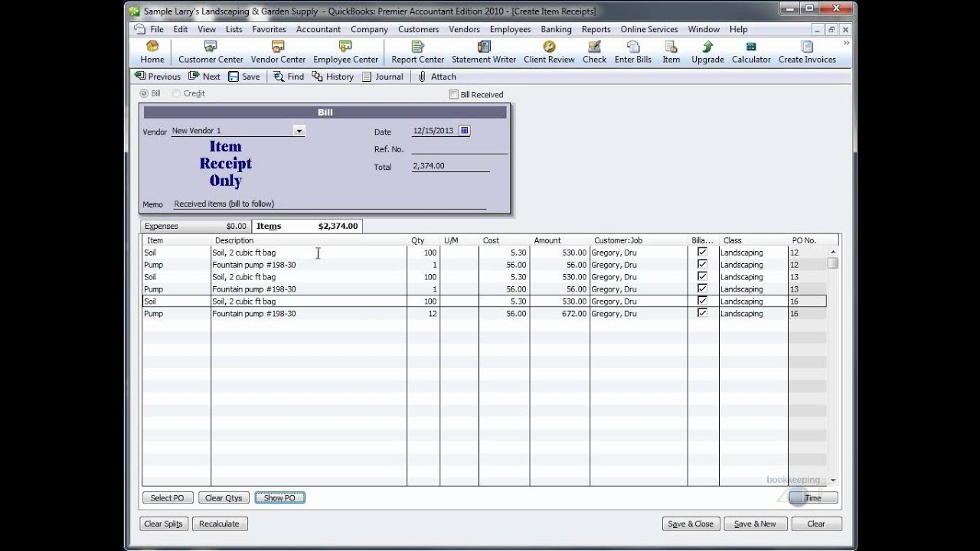This screenshot has width=980, height=551.
Task: Select the Bill radio button
Action: coord(144,93)
